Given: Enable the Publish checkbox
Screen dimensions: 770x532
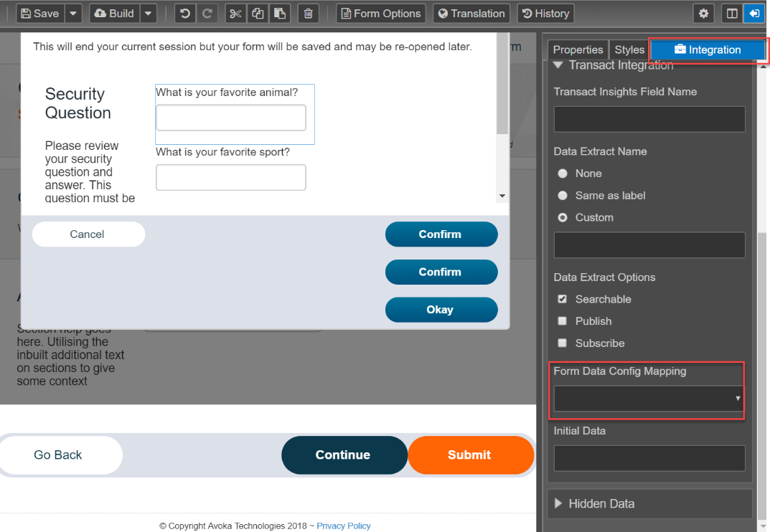Looking at the screenshot, I should click(x=563, y=321).
